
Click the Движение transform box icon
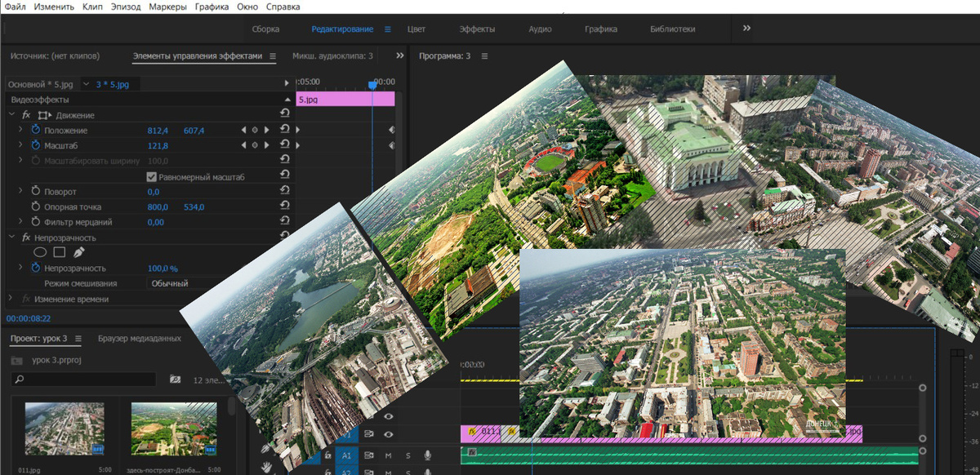pyautogui.click(x=44, y=115)
